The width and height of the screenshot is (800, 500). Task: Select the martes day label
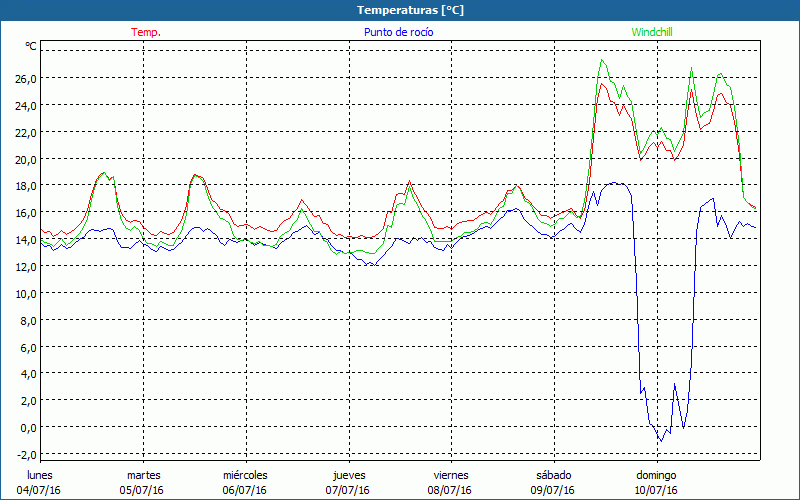tap(143, 475)
